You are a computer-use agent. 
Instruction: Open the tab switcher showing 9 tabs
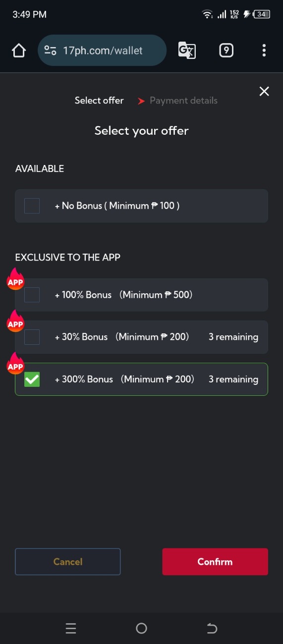point(226,51)
